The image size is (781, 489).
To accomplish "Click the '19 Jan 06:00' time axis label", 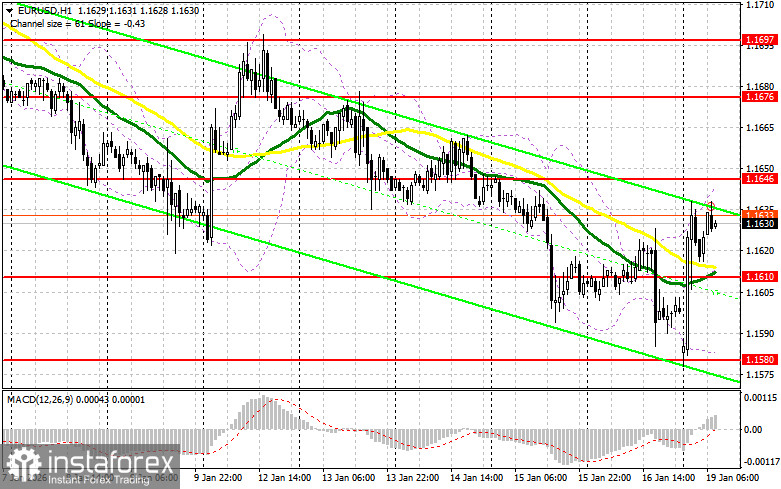I will pyautogui.click(x=733, y=478).
